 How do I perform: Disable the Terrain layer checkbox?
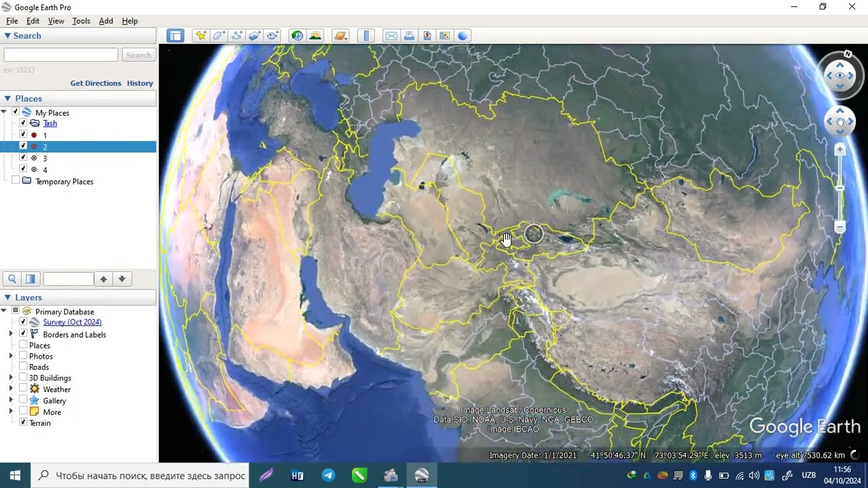(x=23, y=422)
